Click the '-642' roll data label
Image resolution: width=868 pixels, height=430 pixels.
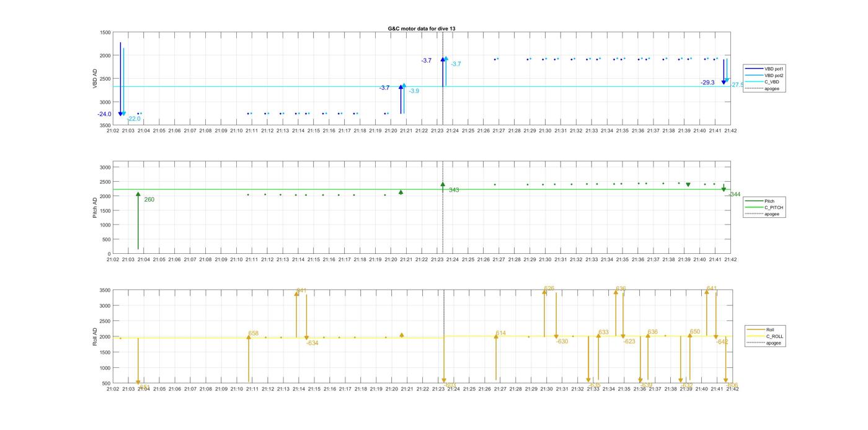(722, 342)
